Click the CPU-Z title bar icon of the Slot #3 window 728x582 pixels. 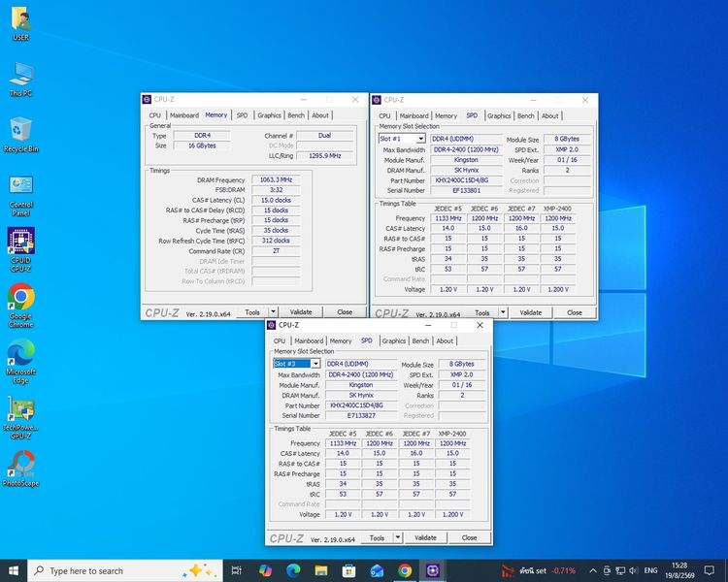tap(272, 325)
